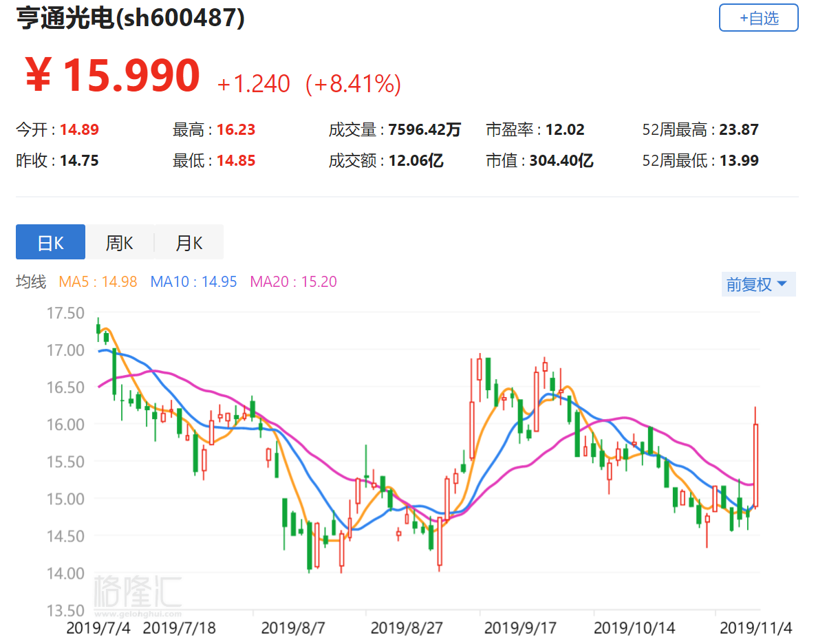Image resolution: width=816 pixels, height=644 pixels.
Task: Click the stock title 亨通光电(sh600487)
Action: 131,18
